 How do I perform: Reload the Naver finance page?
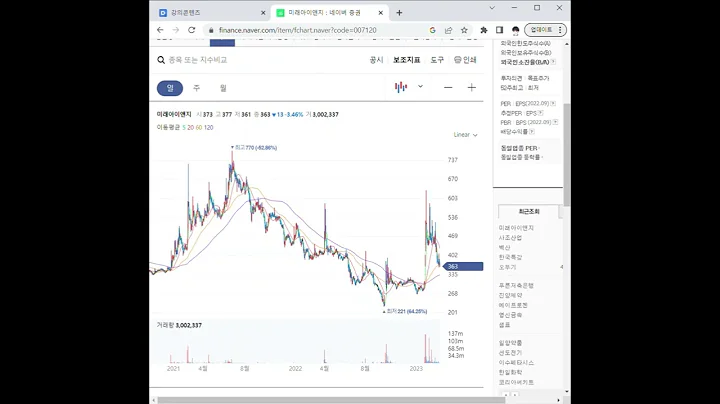point(192,30)
